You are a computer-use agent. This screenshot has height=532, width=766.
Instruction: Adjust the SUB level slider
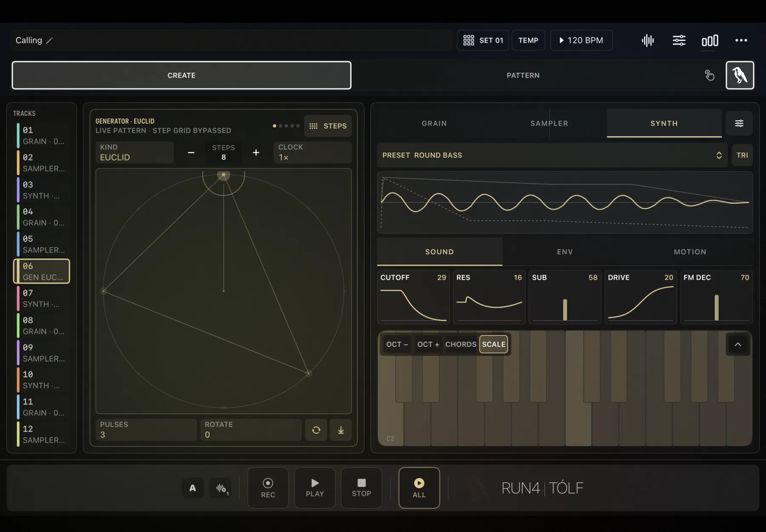pos(565,297)
